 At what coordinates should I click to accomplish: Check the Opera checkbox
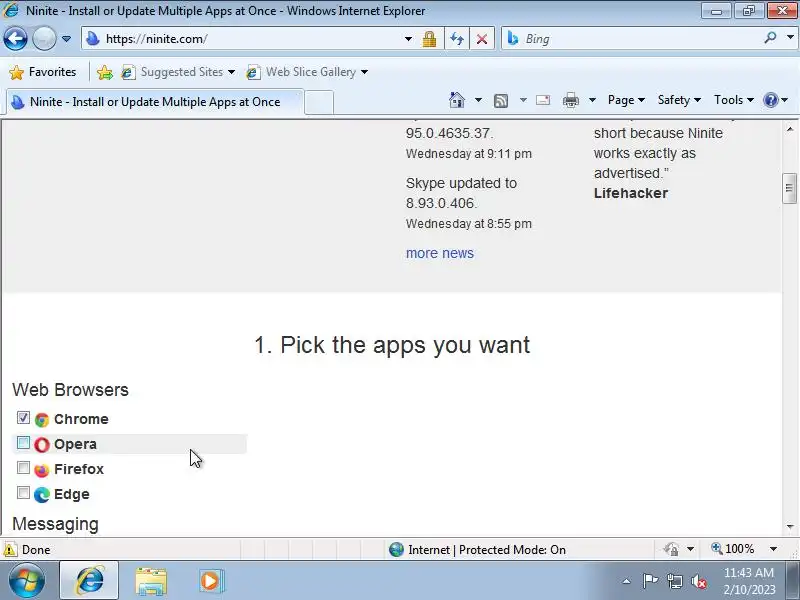tap(23, 442)
